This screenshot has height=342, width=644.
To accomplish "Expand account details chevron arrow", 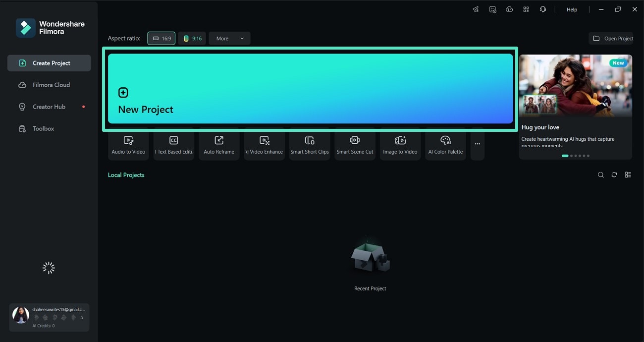I will (x=82, y=318).
